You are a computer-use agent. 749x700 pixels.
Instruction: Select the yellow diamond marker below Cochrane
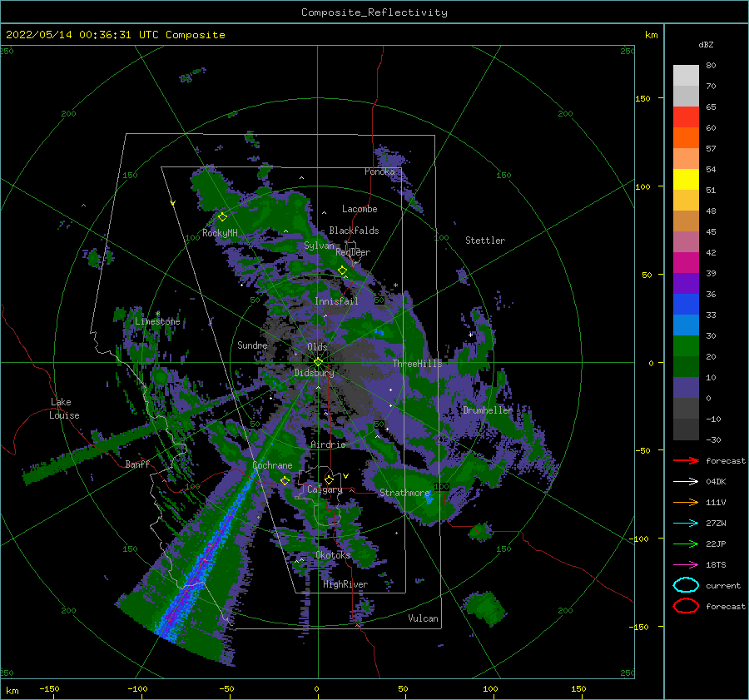[285, 480]
